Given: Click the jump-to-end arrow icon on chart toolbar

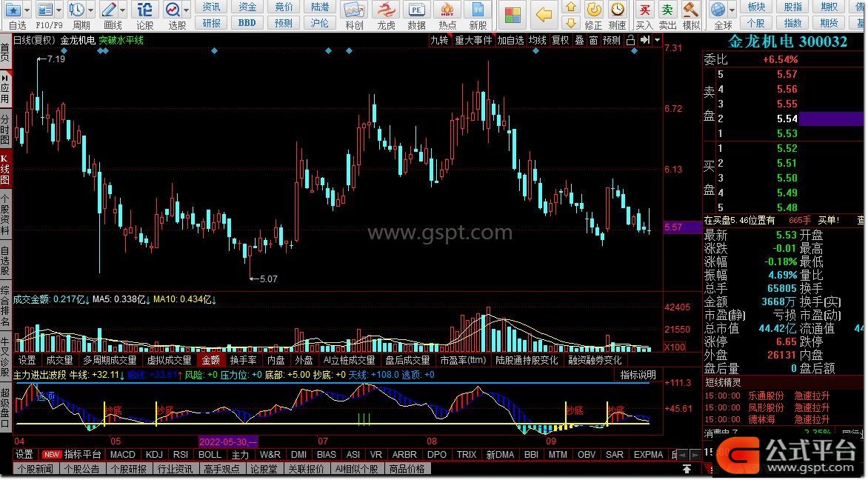Looking at the screenshot, I should pos(645,41).
